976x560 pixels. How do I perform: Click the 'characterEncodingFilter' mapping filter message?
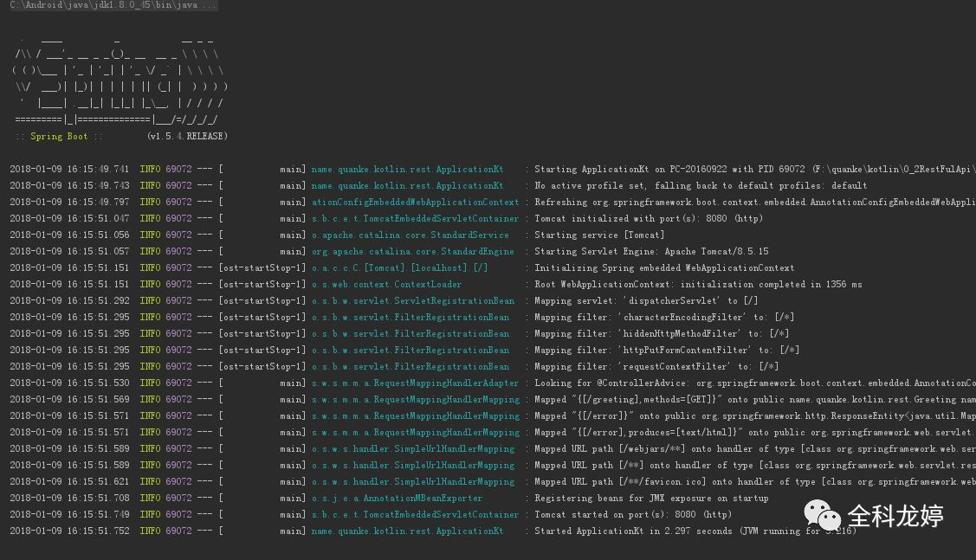click(664, 318)
